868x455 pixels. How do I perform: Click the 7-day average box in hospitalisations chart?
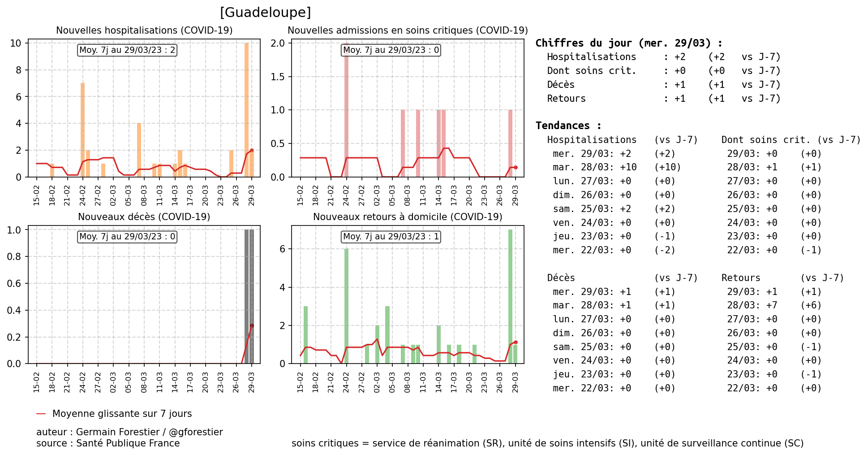127,50
